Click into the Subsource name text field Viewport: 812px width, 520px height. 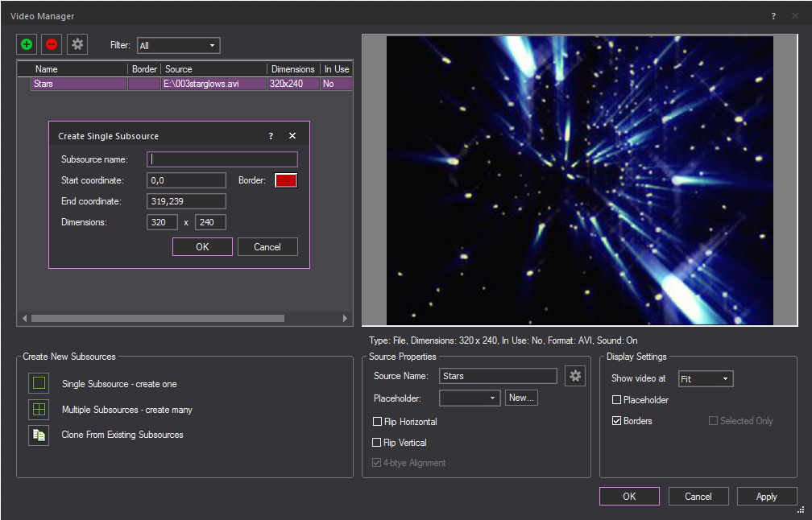tap(222, 159)
